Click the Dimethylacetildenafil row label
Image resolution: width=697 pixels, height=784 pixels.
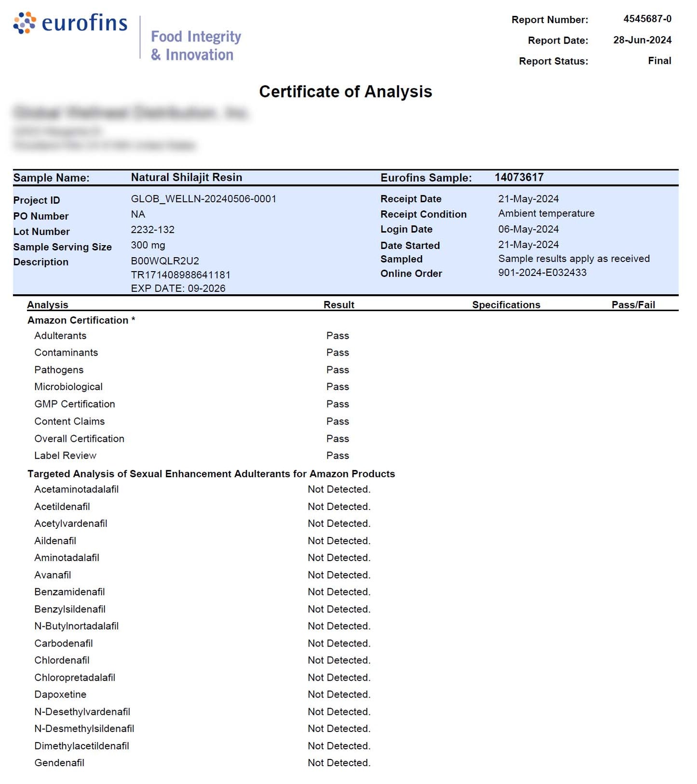(x=82, y=746)
